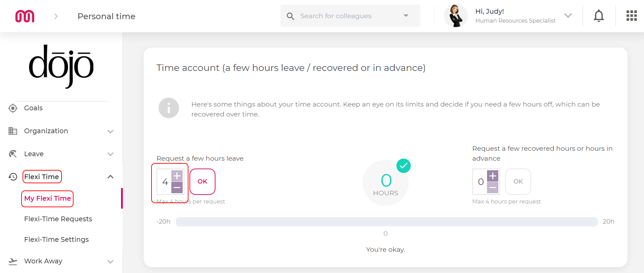Image resolution: width=644 pixels, height=273 pixels.
Task: Click the Goals target icon
Action: click(13, 108)
